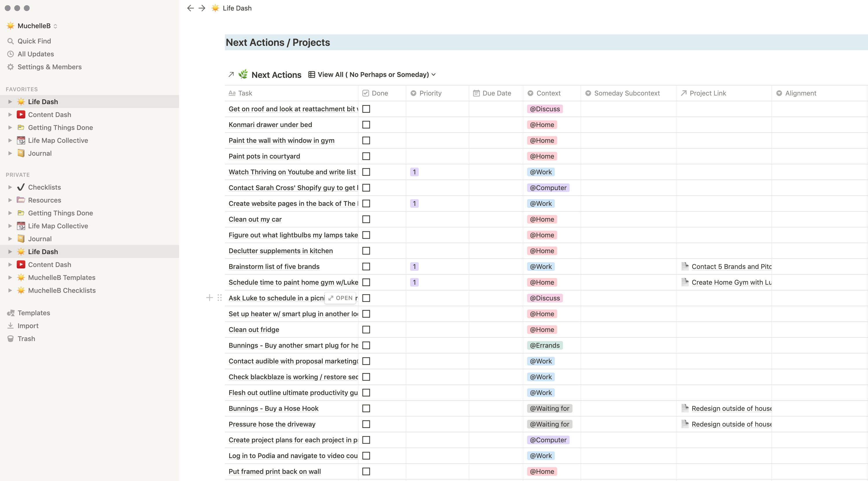Image resolution: width=868 pixels, height=481 pixels.
Task: Check Done for Paint pots in courtyard
Action: tap(366, 156)
